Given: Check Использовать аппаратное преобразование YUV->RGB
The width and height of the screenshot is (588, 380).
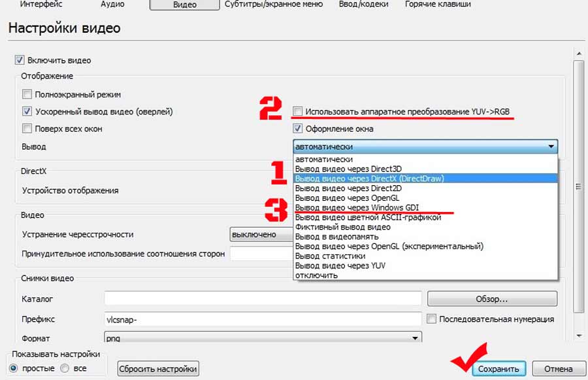Looking at the screenshot, I should pyautogui.click(x=297, y=111).
